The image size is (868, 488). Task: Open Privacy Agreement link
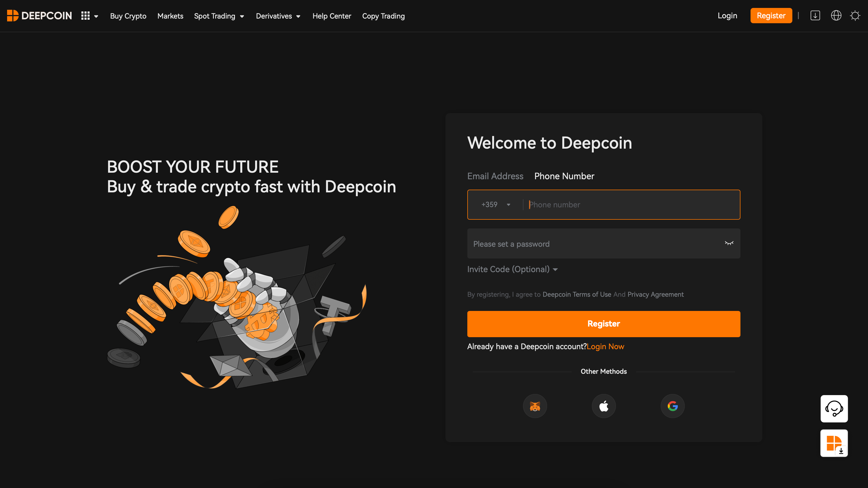click(x=656, y=294)
